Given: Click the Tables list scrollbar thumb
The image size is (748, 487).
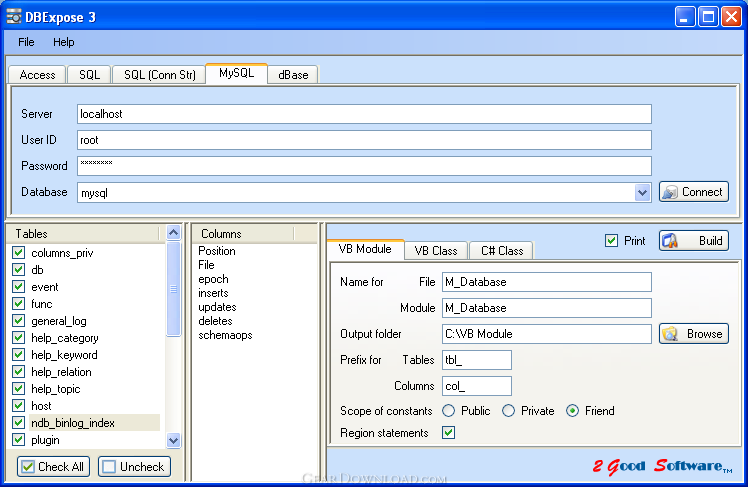Looking at the screenshot, I should (x=174, y=289).
